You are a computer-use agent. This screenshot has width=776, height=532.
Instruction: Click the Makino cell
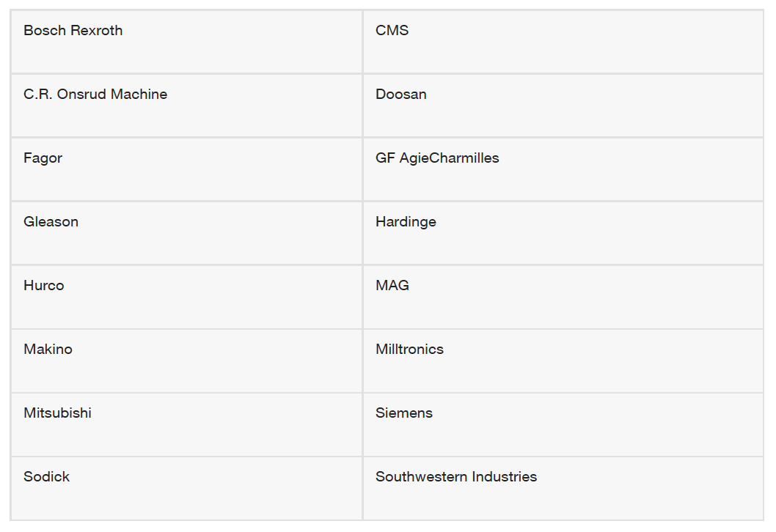[x=186, y=361]
